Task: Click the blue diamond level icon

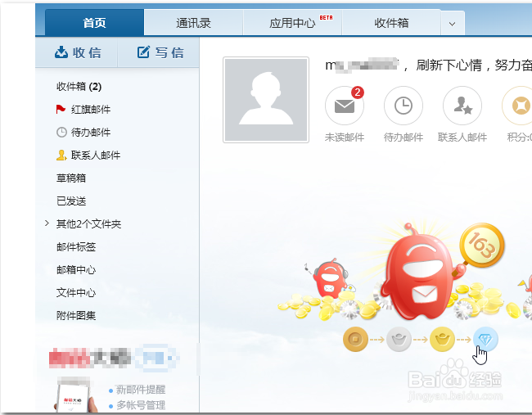Action: point(485,339)
